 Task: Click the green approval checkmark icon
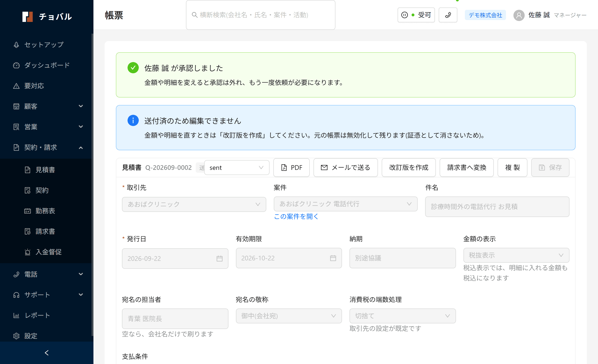(x=133, y=68)
